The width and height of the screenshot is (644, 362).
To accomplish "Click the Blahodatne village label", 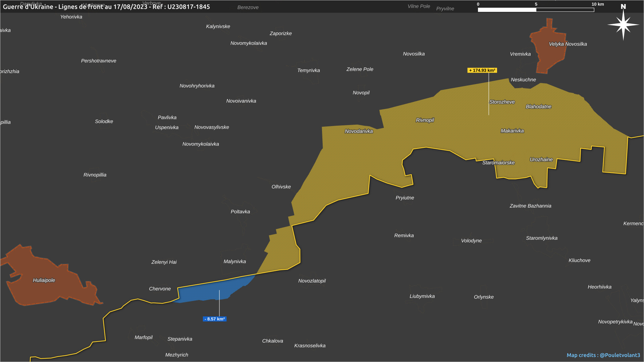I will pyautogui.click(x=538, y=107).
